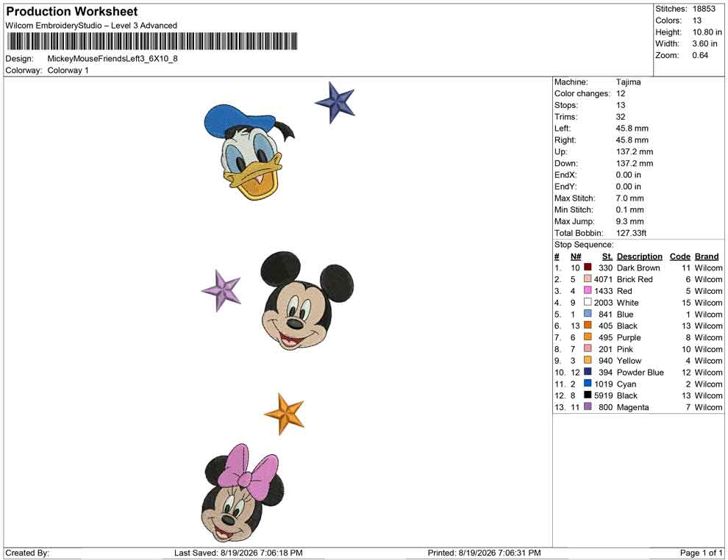Image resolution: width=728 pixels, height=560 pixels.
Task: Click the Height value 10.80 in
Action: tap(707, 32)
